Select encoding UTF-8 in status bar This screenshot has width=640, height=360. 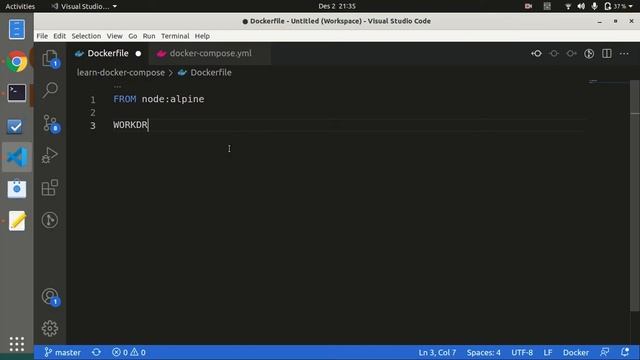522,352
